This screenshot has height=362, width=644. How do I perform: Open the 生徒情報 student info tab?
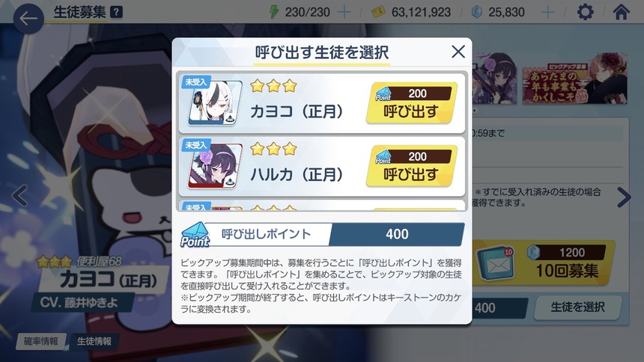click(94, 341)
